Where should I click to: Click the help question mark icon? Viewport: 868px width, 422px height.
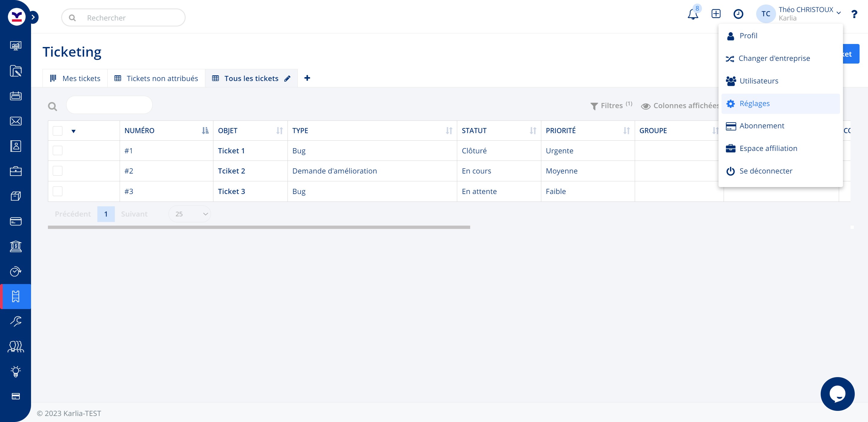pos(854,14)
